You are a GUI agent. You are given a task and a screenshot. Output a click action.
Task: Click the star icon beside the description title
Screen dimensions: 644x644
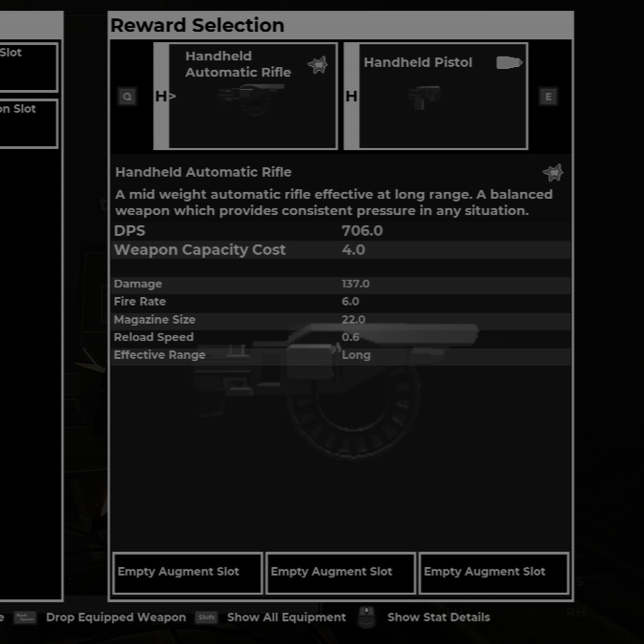pos(553,172)
